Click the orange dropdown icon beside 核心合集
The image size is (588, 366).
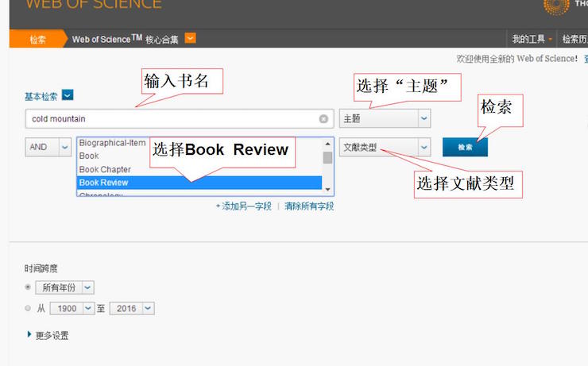coord(190,38)
